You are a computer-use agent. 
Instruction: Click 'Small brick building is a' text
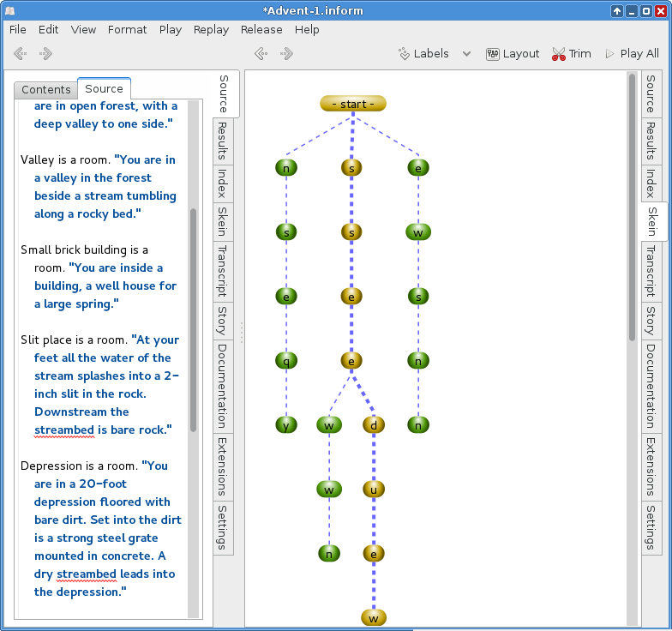tap(84, 250)
